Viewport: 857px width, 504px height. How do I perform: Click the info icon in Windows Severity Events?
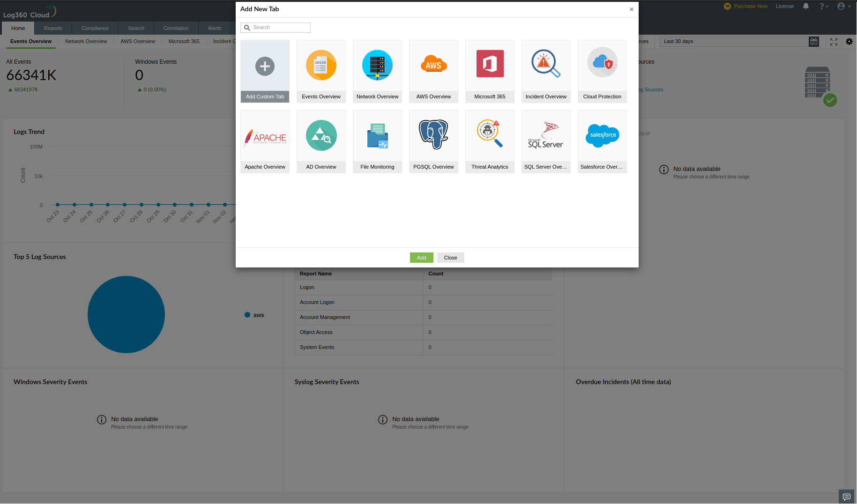101,420
